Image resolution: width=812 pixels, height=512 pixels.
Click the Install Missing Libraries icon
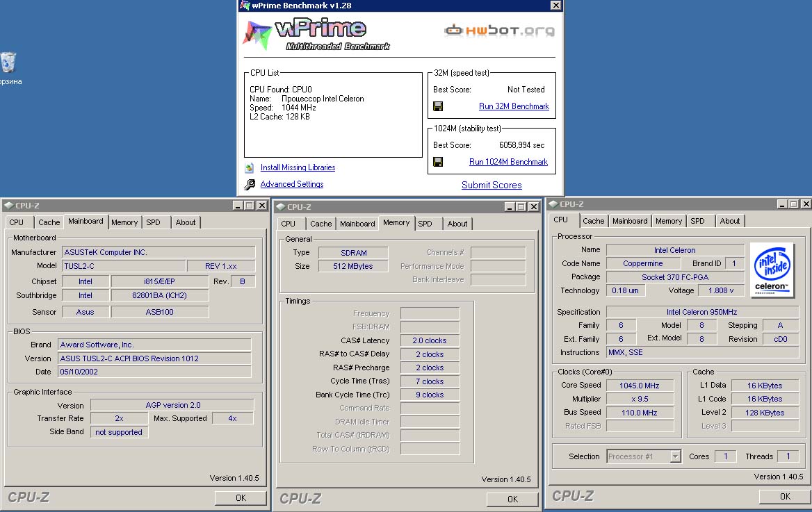coord(250,167)
